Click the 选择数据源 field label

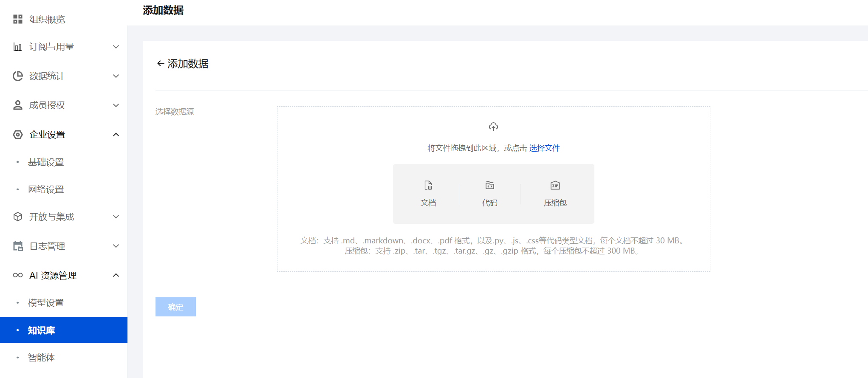(x=175, y=112)
